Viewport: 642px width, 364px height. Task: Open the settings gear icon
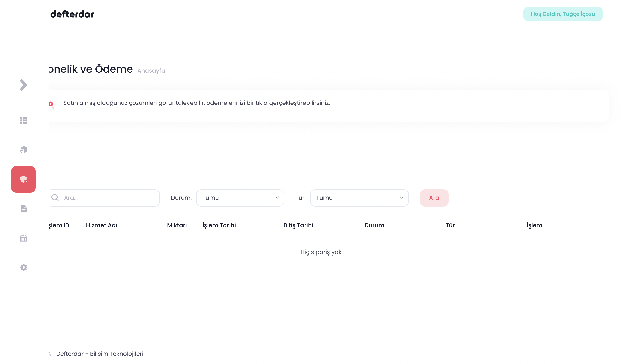coord(23,268)
